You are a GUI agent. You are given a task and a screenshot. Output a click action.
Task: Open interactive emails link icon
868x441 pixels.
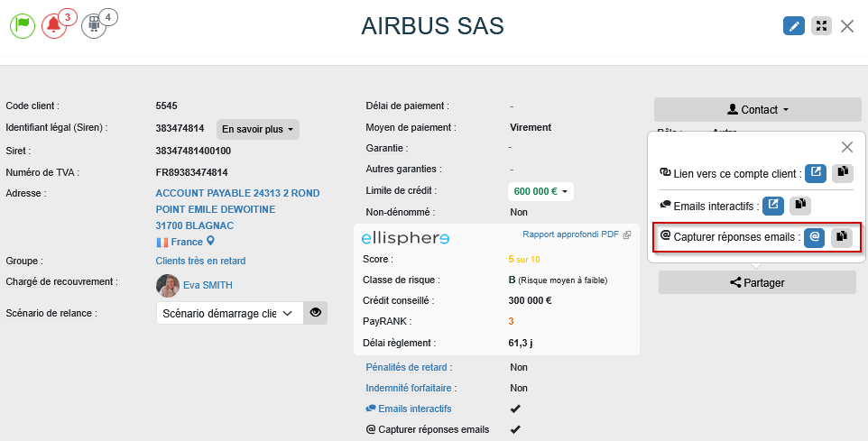(x=773, y=206)
